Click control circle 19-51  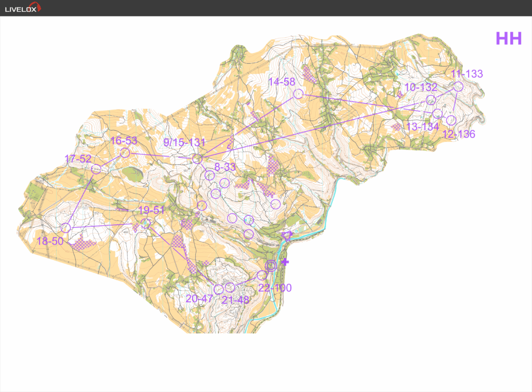coord(146,224)
